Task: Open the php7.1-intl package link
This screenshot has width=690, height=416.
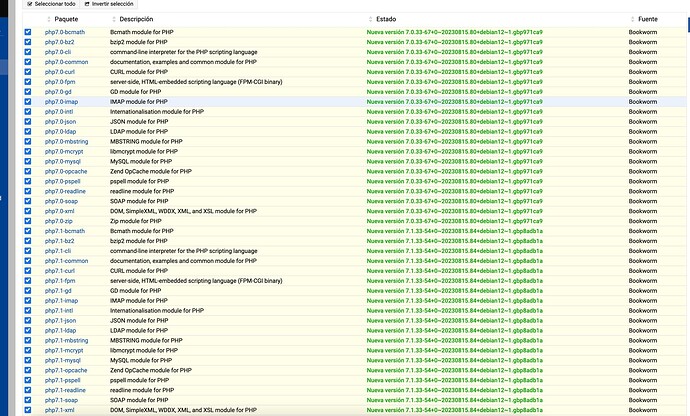Action: [59, 311]
